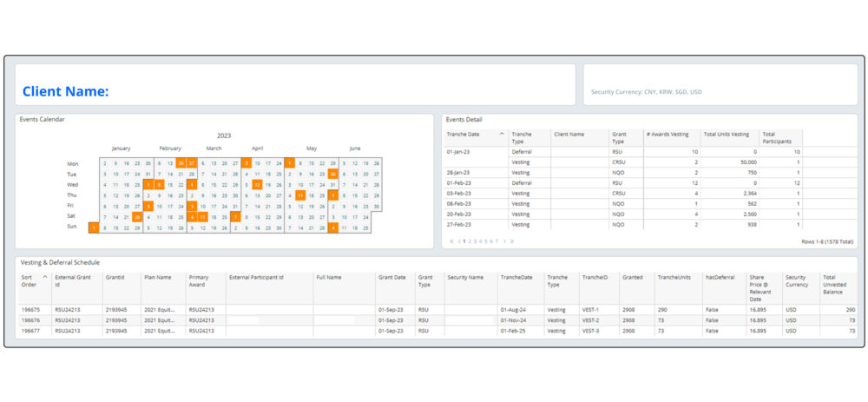Image resolution: width=868 pixels, height=402 pixels.
Task: Go to first page of Events Detail
Action: (450, 241)
